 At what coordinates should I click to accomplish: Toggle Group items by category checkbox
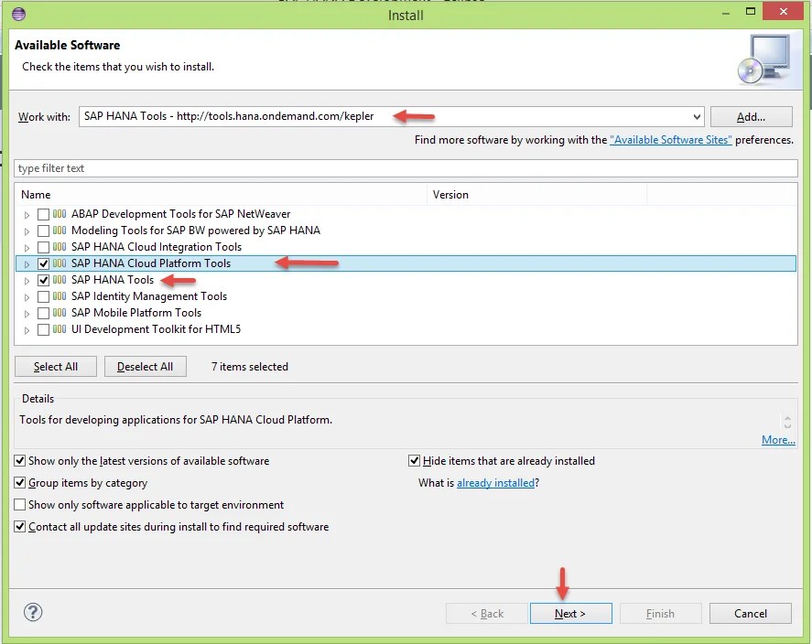(x=19, y=483)
